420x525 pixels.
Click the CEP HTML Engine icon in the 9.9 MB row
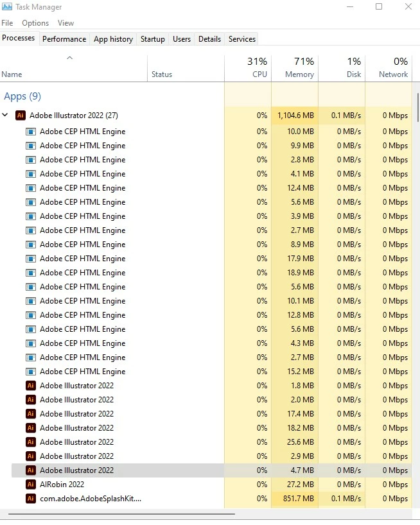tap(31, 145)
